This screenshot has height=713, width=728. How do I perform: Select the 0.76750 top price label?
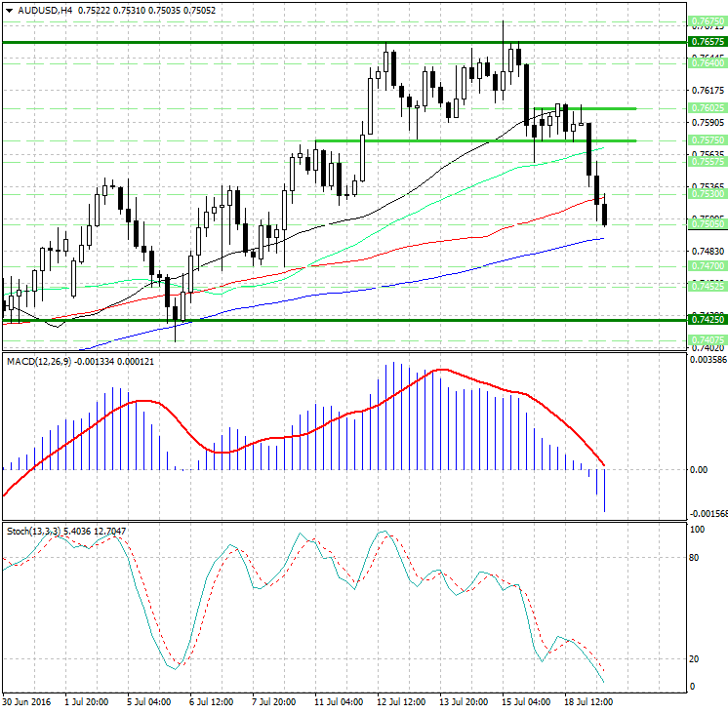tap(707, 21)
